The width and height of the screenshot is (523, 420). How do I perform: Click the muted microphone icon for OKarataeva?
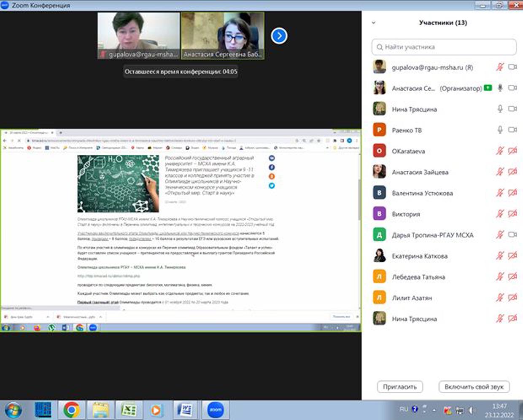pyautogui.click(x=500, y=151)
